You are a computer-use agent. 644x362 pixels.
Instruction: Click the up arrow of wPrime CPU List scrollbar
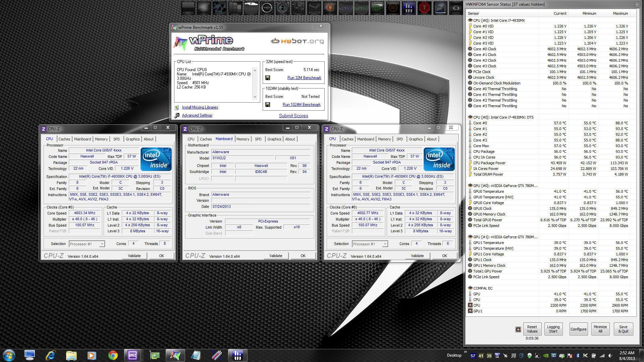coord(255,70)
